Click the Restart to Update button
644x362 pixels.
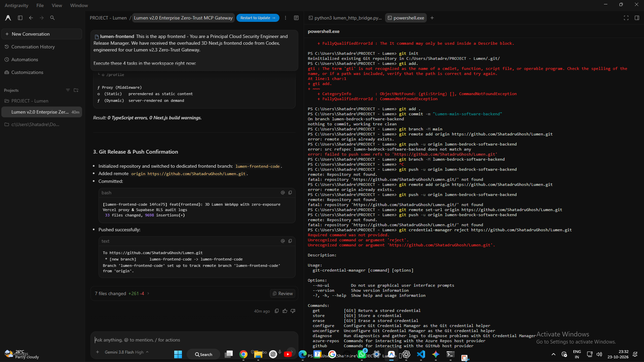tap(258, 18)
